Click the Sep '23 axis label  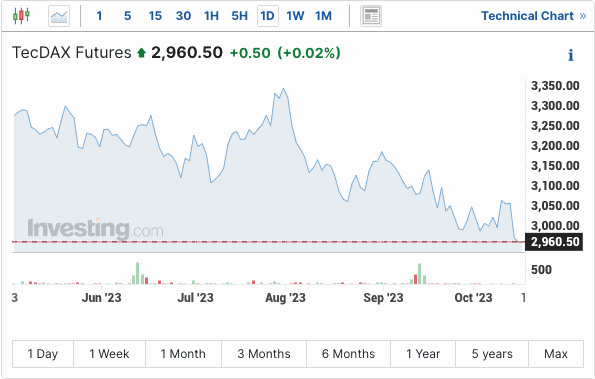[383, 298]
